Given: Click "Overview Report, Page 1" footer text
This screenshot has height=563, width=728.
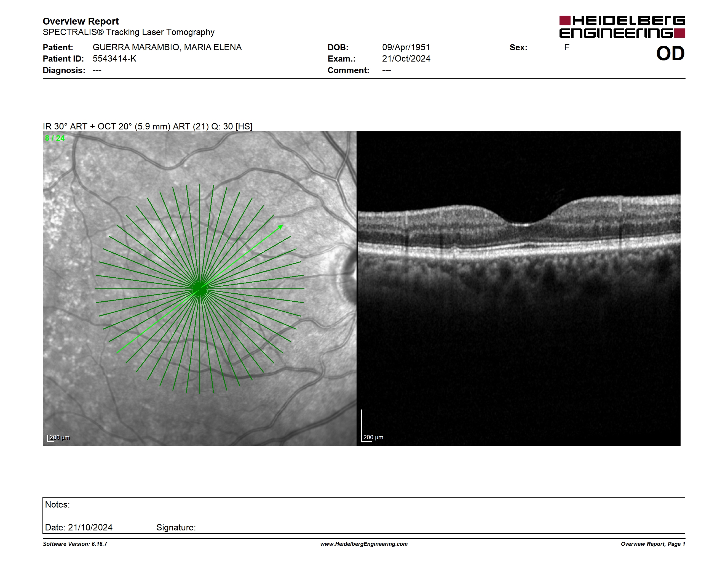Looking at the screenshot, I should (x=653, y=544).
